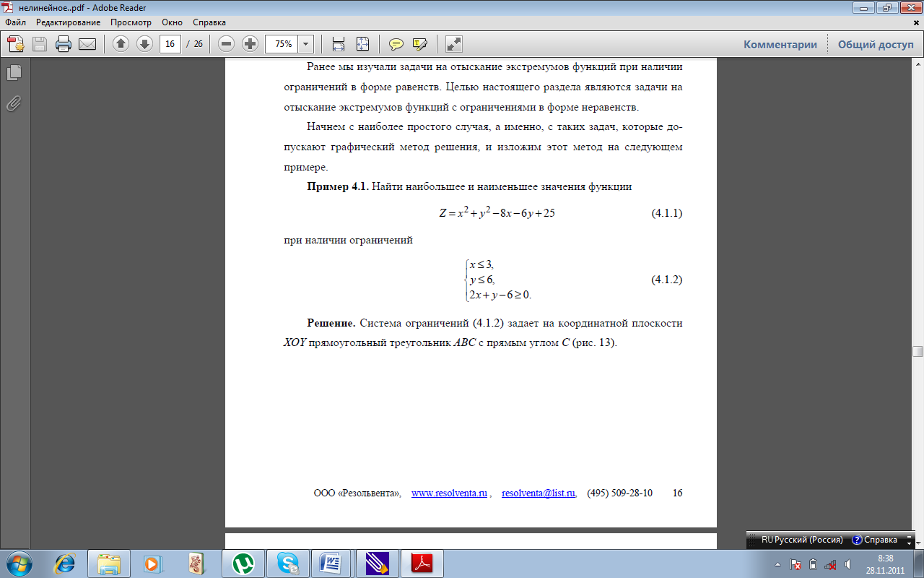Open the Action Center flag icon
The width and height of the screenshot is (924, 578).
[796, 564]
